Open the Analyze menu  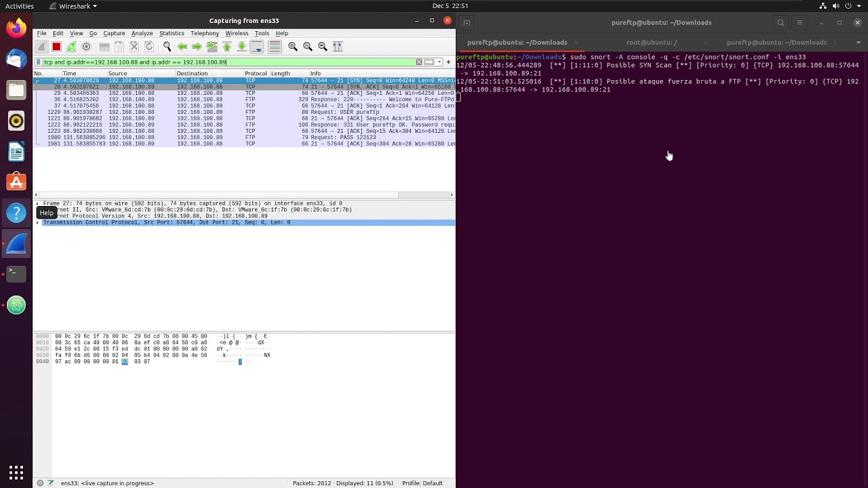coord(142,33)
